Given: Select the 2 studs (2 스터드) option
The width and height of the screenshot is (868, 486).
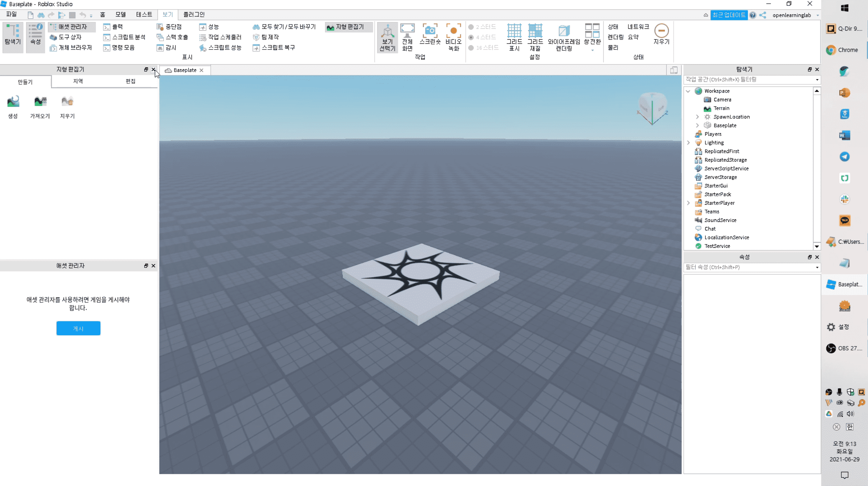Looking at the screenshot, I should point(482,27).
